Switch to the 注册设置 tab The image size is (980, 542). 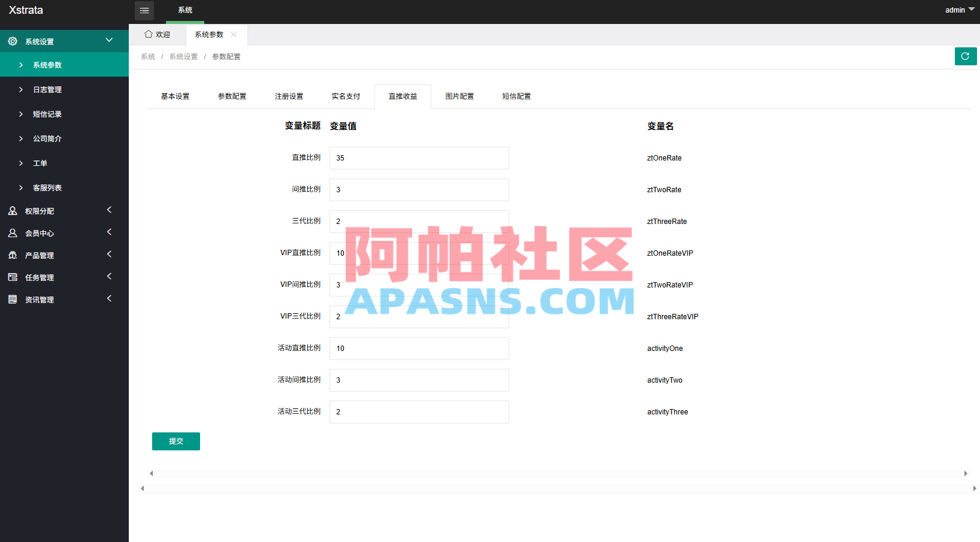(x=289, y=96)
